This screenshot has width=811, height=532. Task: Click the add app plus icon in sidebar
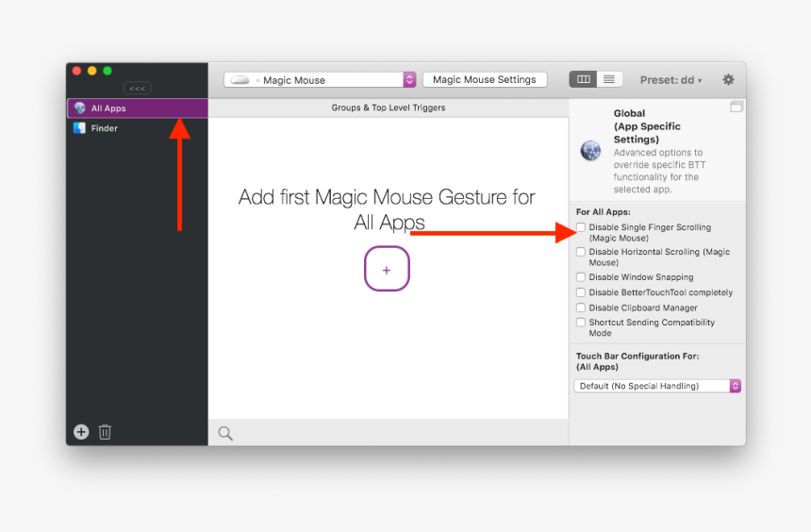pyautogui.click(x=81, y=432)
